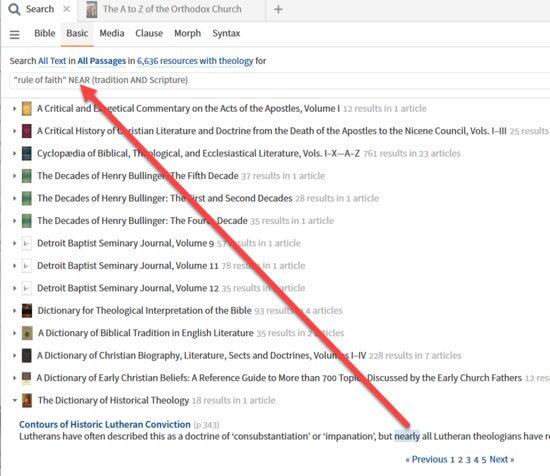Switch to the Bible search type
Screen dimensions: 550x476
pos(45,33)
